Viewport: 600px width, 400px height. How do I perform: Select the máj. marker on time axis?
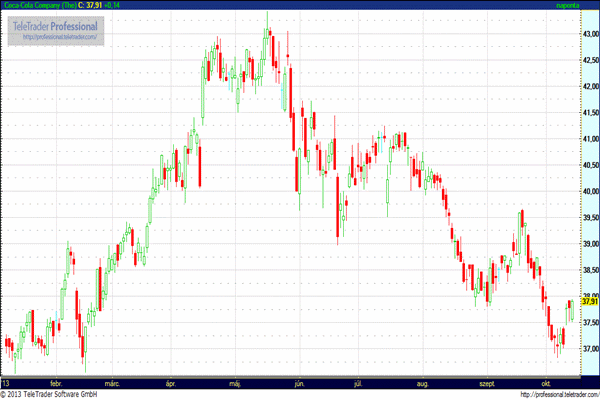tap(235, 383)
